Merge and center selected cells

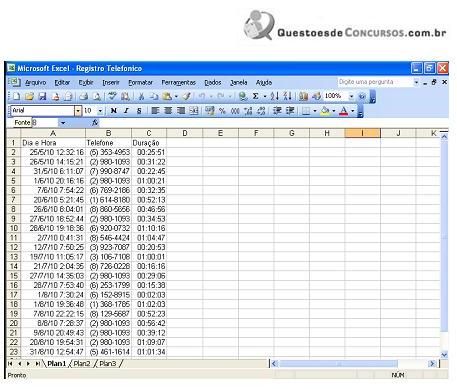pos(194,111)
